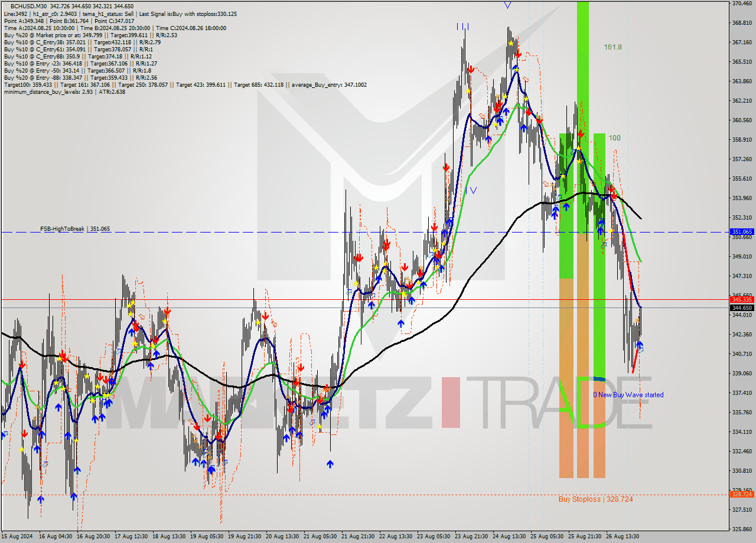The width and height of the screenshot is (756, 543).
Task: Click the 355.610 price axis label
Action: click(x=742, y=179)
